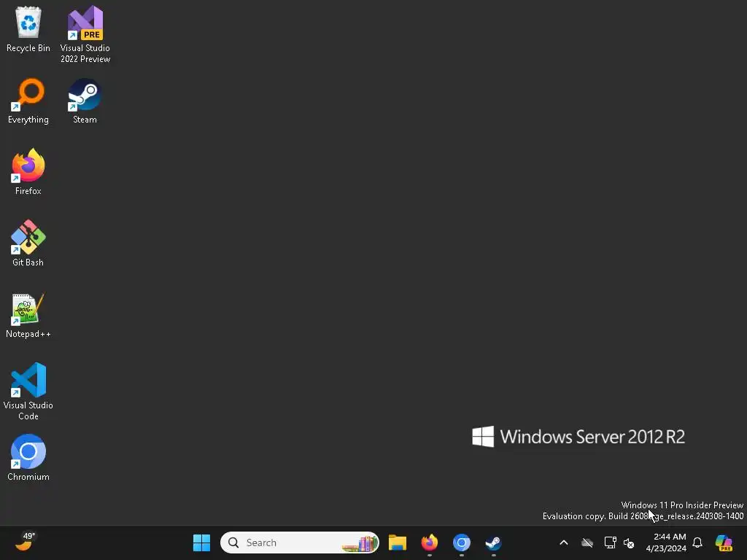Image resolution: width=747 pixels, height=560 pixels.
Task: Click the OneDrive cloud tray icon
Action: click(587, 542)
